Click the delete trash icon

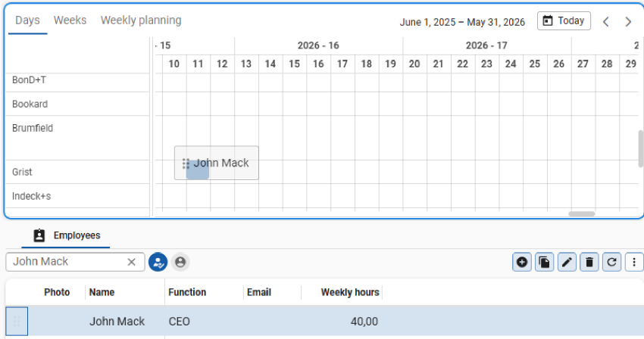point(589,263)
